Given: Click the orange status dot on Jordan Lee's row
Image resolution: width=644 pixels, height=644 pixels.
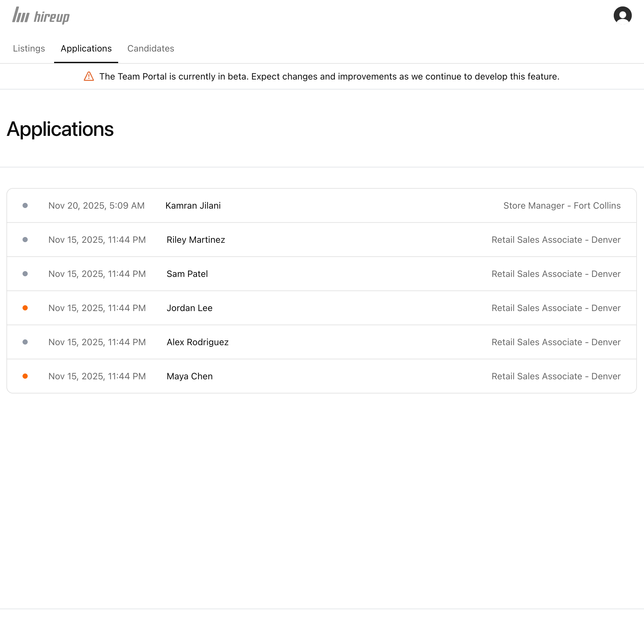Looking at the screenshot, I should tap(25, 308).
